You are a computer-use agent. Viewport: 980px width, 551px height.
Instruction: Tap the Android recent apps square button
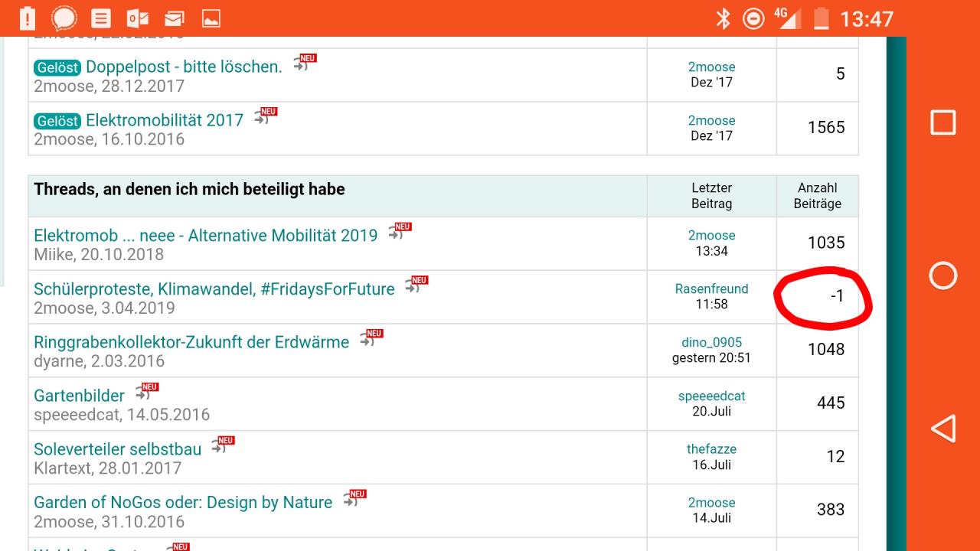(942, 122)
